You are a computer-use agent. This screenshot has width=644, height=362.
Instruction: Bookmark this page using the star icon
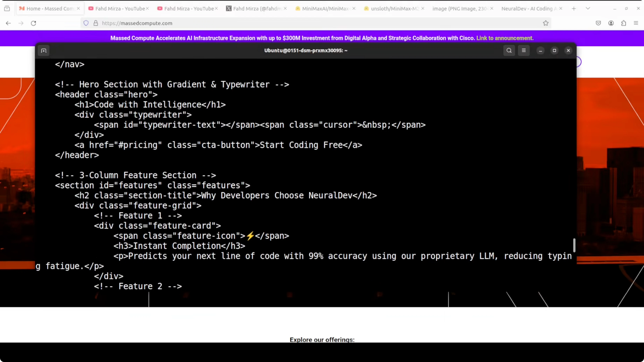click(x=546, y=23)
